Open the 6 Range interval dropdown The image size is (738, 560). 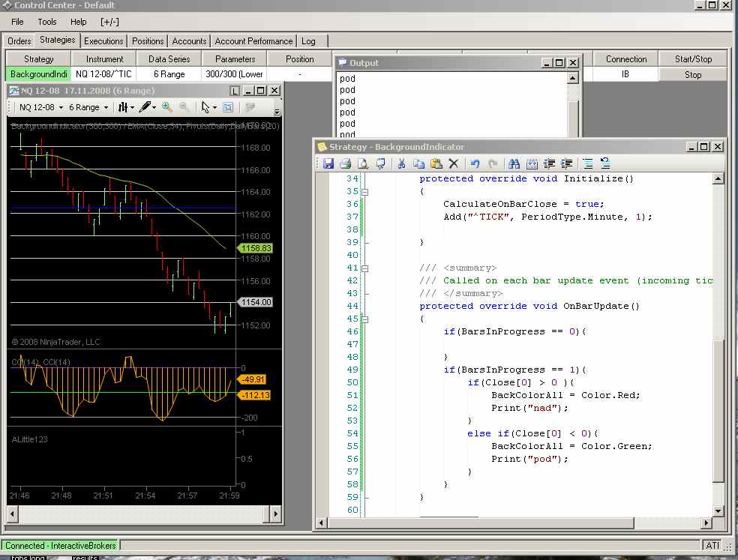[105, 108]
